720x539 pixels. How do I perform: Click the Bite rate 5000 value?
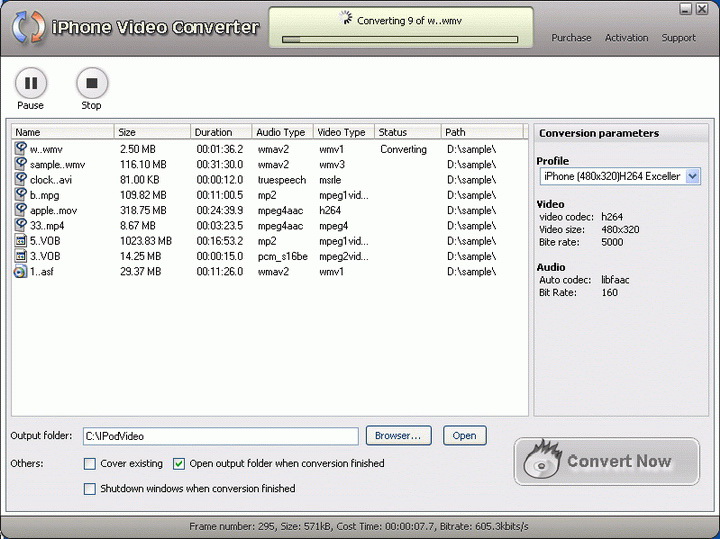(612, 242)
